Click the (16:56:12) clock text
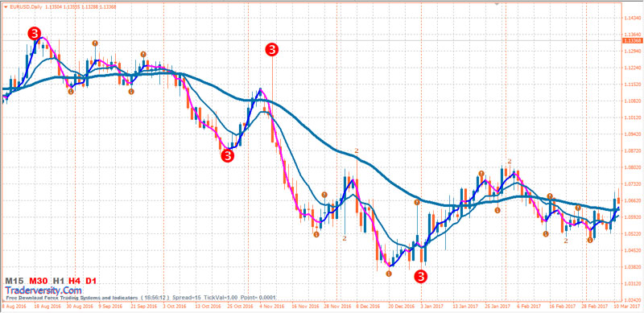 (x=155, y=297)
